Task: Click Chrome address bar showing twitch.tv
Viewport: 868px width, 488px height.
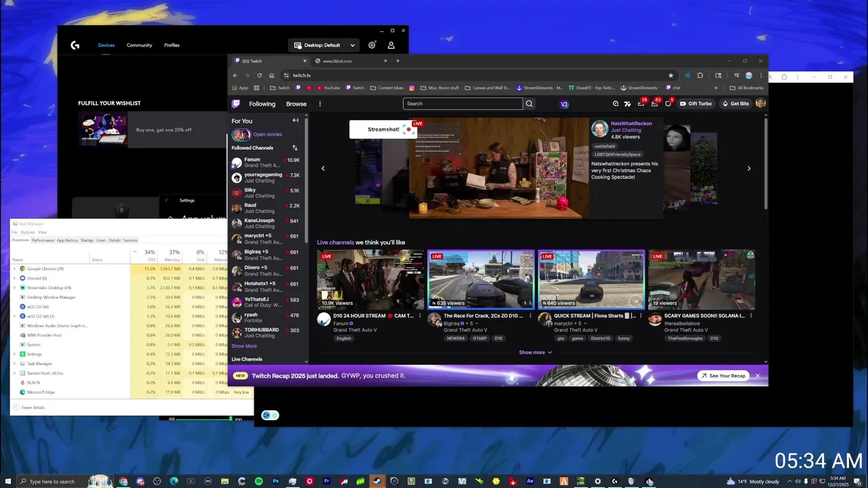Action: pos(478,75)
